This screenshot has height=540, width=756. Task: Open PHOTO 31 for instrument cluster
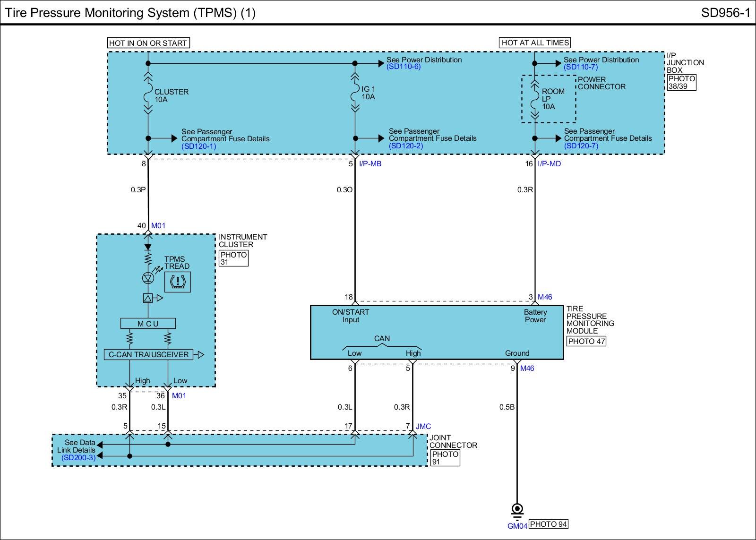[x=233, y=258]
